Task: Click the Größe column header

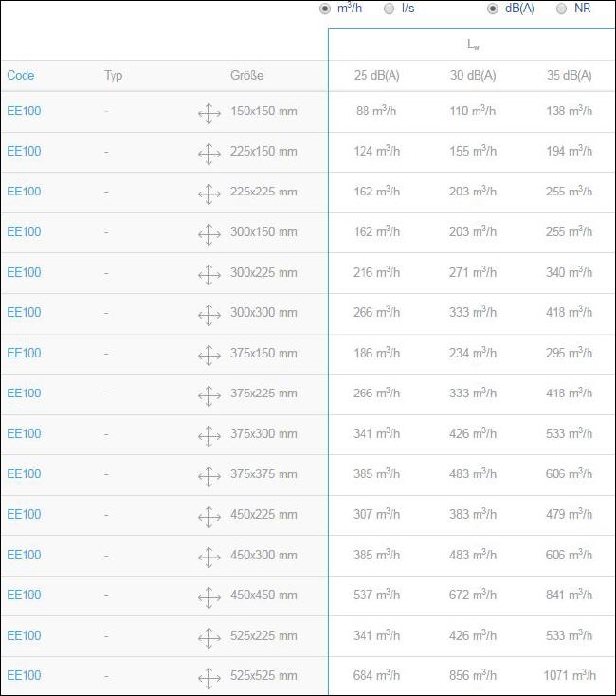Action: click(x=246, y=75)
